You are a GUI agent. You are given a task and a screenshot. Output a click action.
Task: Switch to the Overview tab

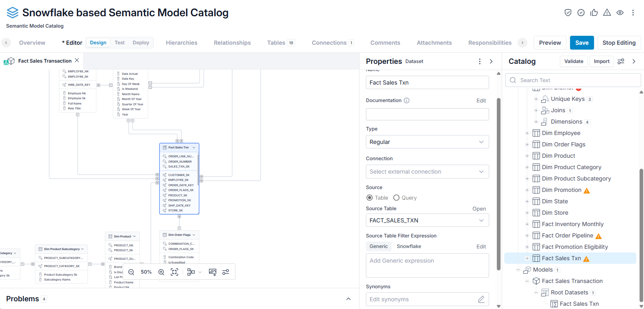pyautogui.click(x=32, y=43)
